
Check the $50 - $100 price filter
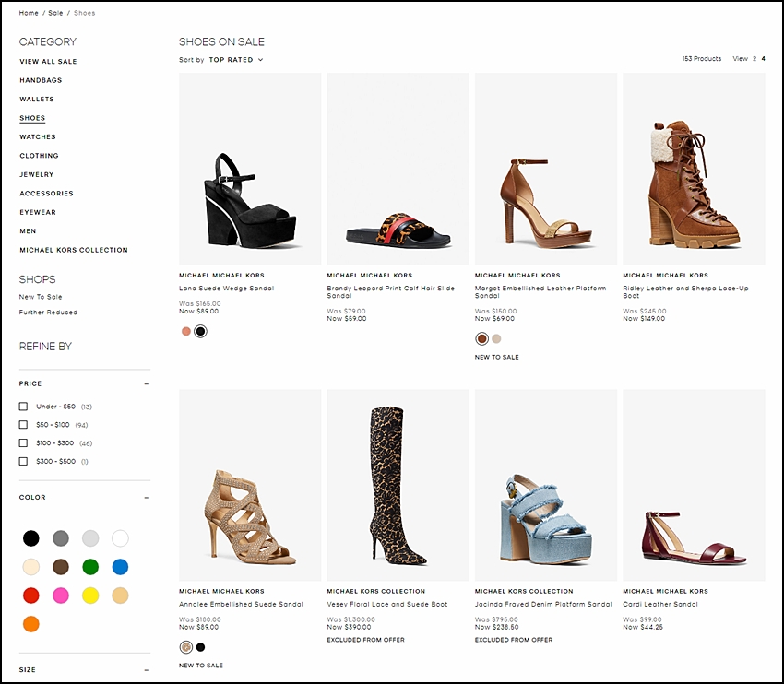point(23,425)
